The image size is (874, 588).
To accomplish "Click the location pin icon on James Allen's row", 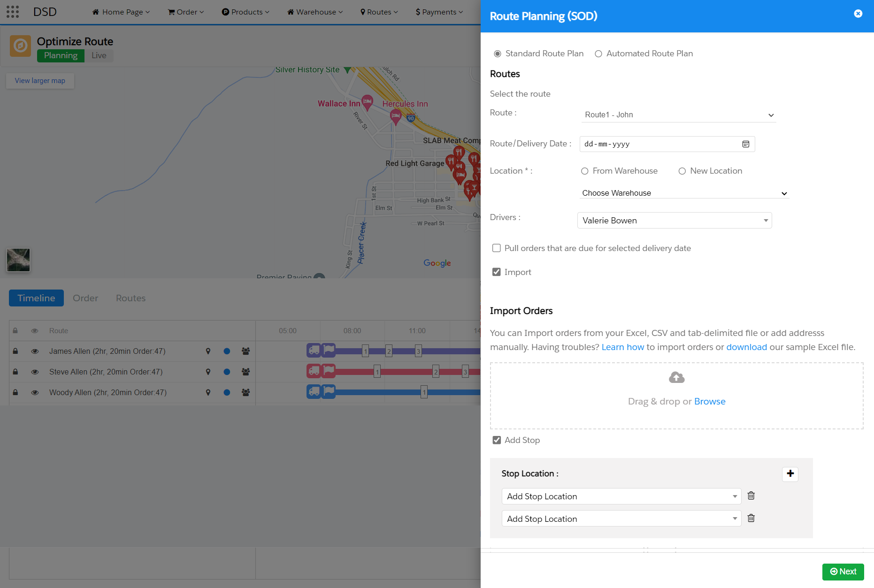I will pos(208,351).
